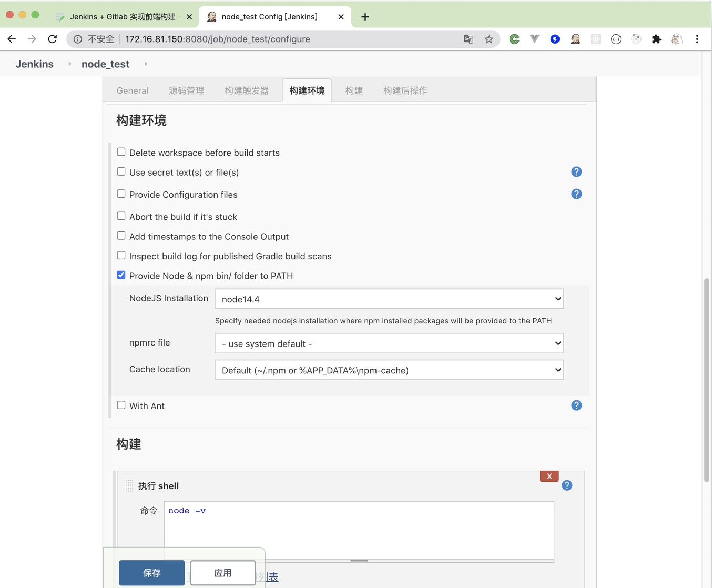Show help for the execute shell step
The height and width of the screenshot is (588, 712).
567,485
